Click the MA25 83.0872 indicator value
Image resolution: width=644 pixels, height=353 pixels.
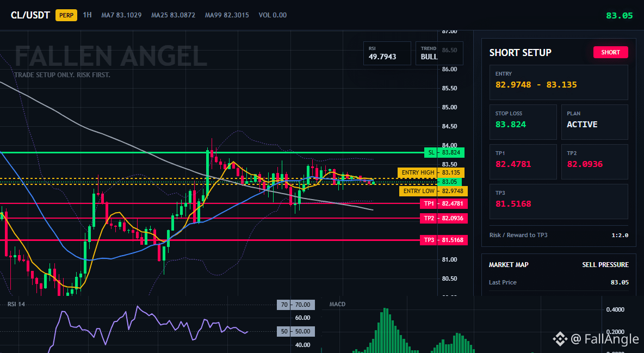[x=174, y=15]
